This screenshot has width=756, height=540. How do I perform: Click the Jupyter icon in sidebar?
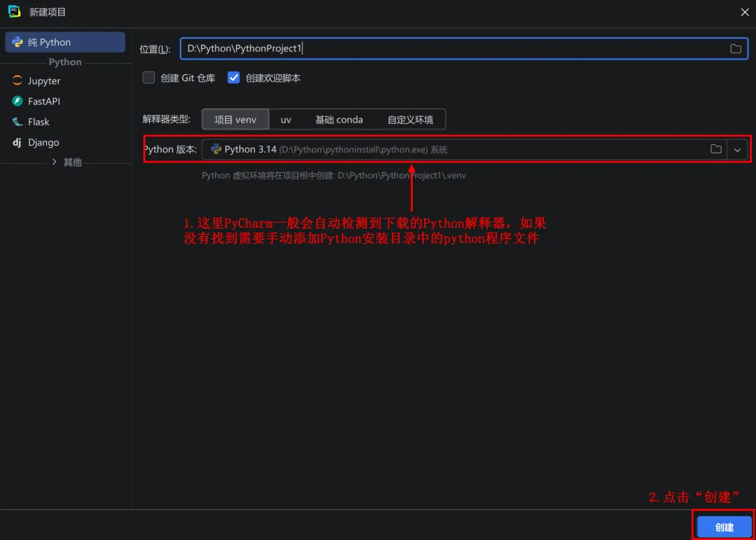coord(17,81)
